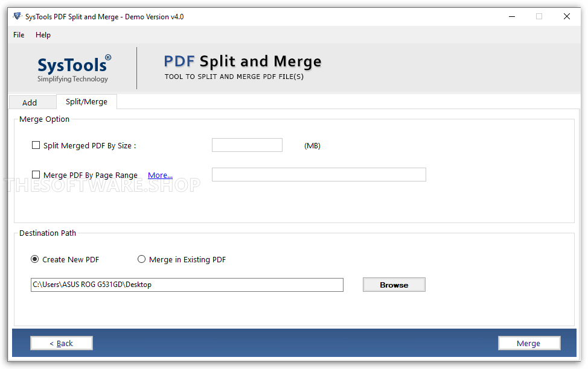This screenshot has height=369, width=588.
Task: Click the split size (MB) input field
Action: 246,145
